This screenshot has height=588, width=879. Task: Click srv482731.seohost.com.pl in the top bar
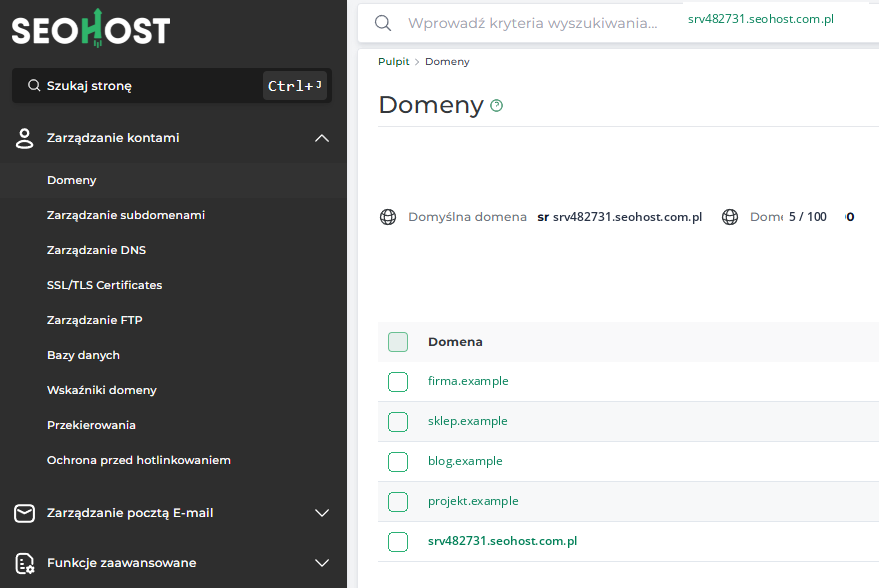761,19
